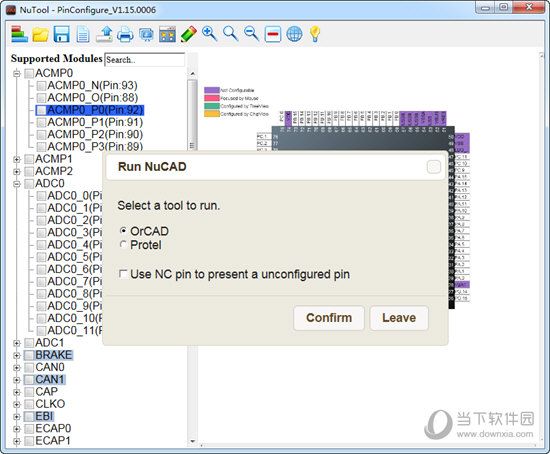Expand the EBI tree node

(16, 417)
